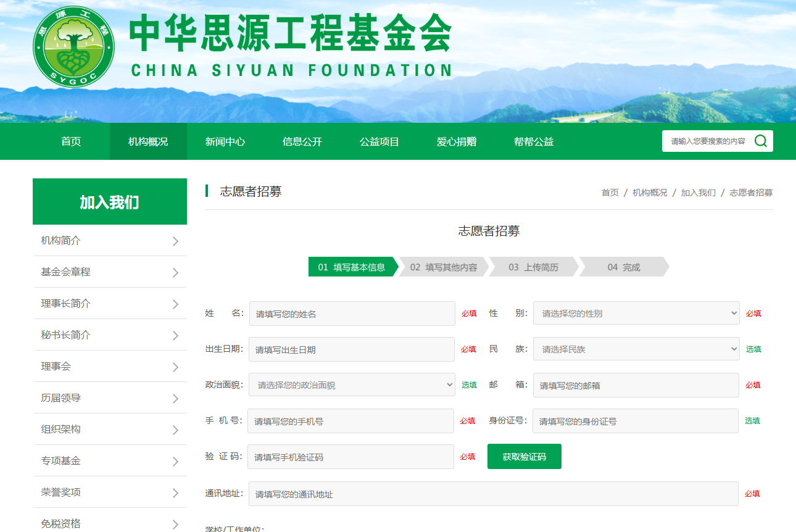Go to 公益项目 in the navigation bar
Viewport: 796px width, 532px height.
click(379, 142)
